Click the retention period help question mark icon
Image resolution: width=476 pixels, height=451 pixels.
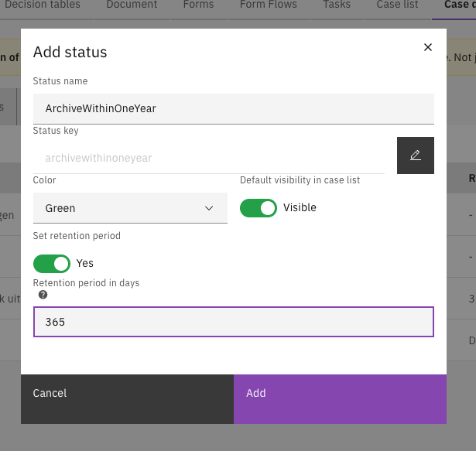pos(43,295)
